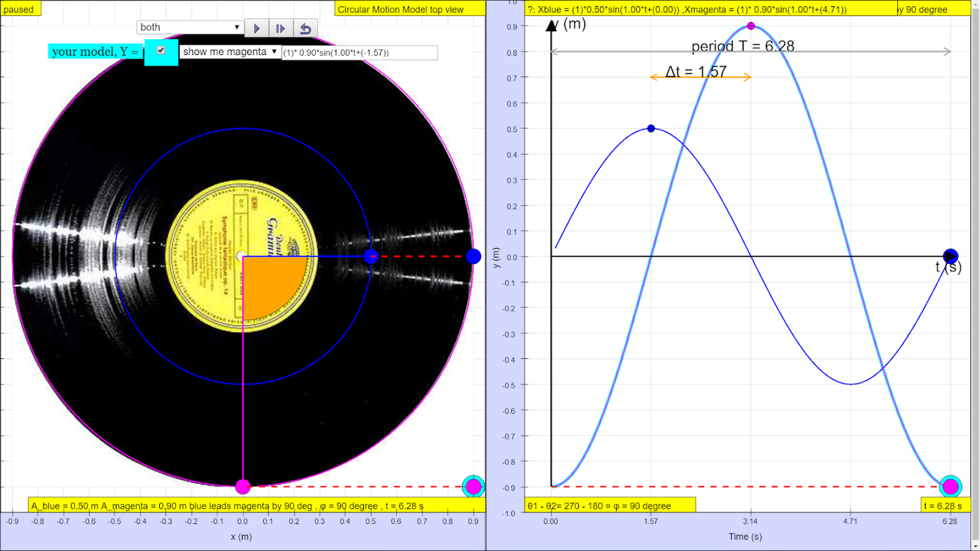Click the 'θ1 - θ2= 270 - 180' phase label
Image resolution: width=980 pixels, height=551 pixels.
click(x=610, y=506)
